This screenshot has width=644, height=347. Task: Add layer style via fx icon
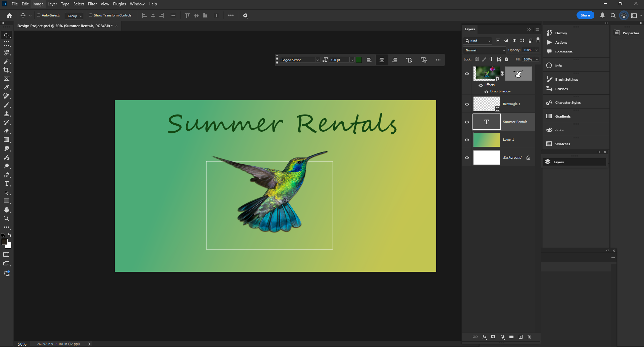pyautogui.click(x=484, y=337)
